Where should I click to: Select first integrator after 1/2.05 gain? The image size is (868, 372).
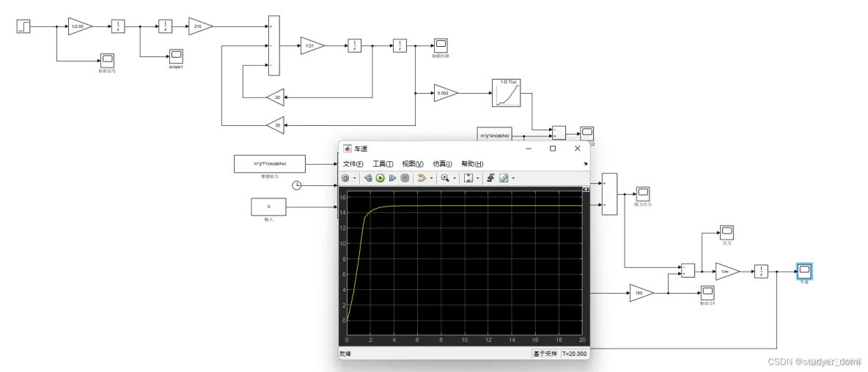pyautogui.click(x=119, y=26)
